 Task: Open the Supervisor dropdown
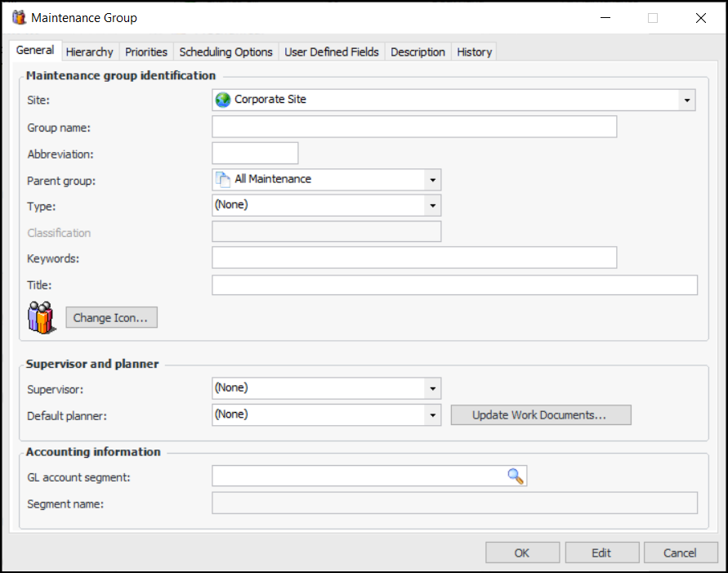tap(432, 388)
